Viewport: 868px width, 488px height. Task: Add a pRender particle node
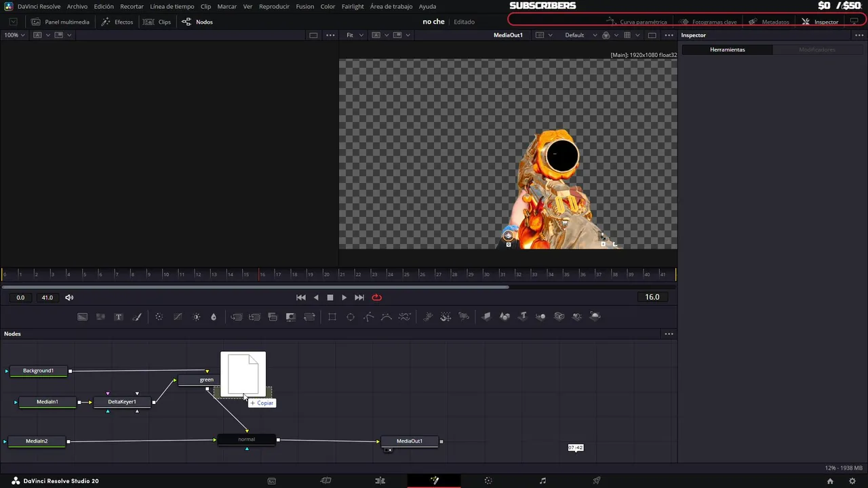click(464, 317)
